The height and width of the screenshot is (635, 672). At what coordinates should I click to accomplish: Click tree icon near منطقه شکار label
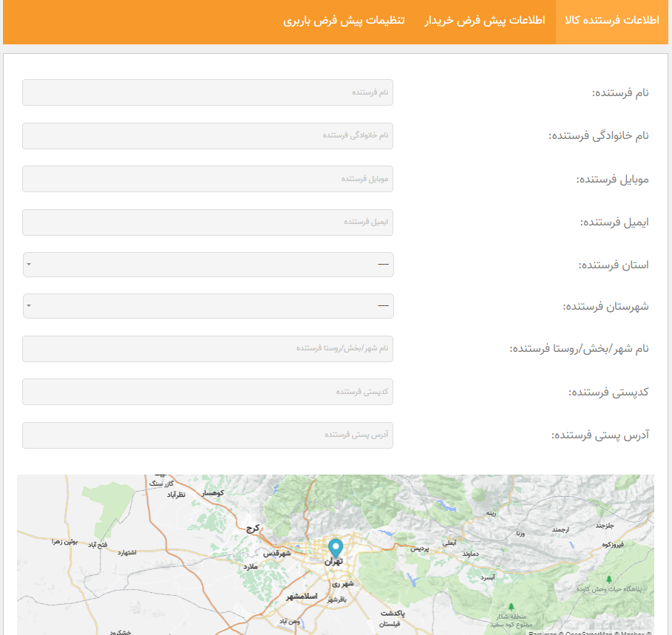(511, 606)
